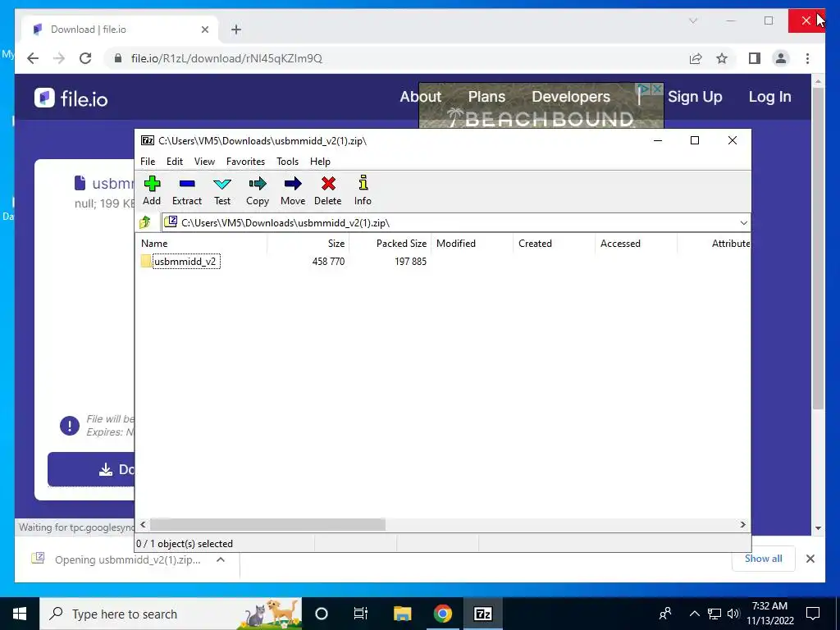Click the Add button in 7-Zip toolbar
Screen dimensions: 840x630
click(152, 190)
